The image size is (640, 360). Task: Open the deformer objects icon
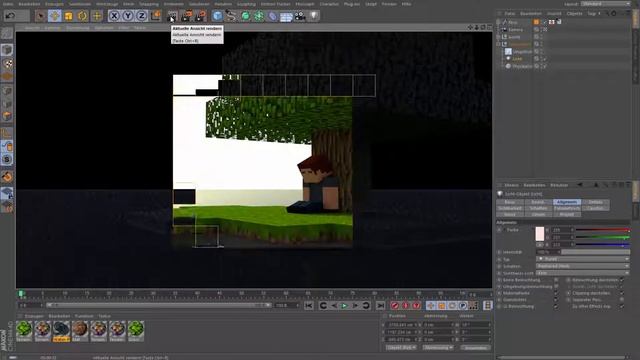272,16
